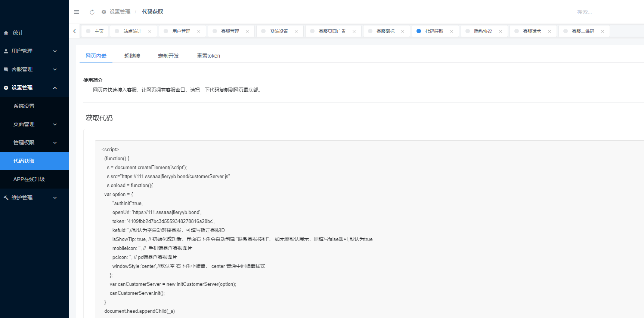Switch to the 客服图标 tab
Viewport: 644px width, 318px height.
point(386,31)
